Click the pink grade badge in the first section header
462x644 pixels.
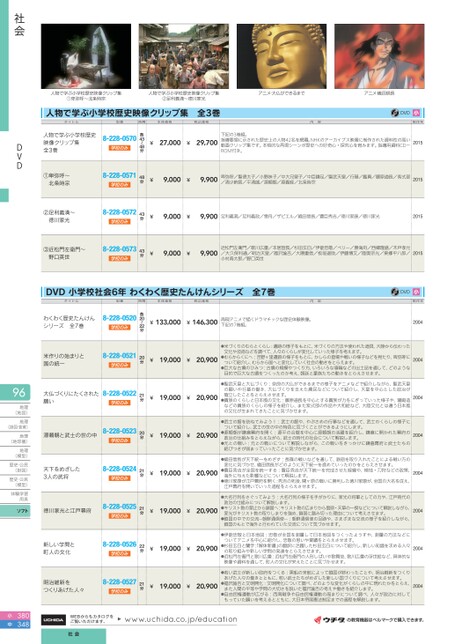point(416,113)
